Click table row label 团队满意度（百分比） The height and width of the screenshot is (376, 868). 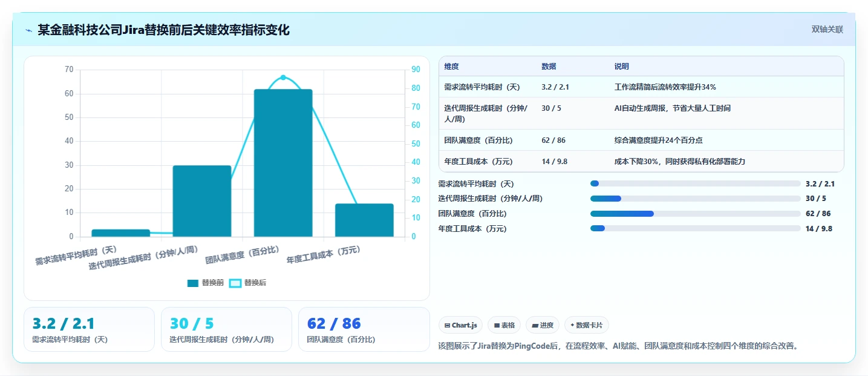tap(478, 140)
